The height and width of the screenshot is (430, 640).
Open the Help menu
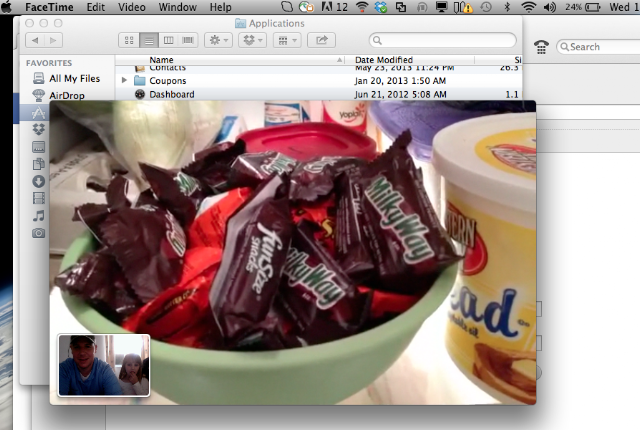coord(220,7)
